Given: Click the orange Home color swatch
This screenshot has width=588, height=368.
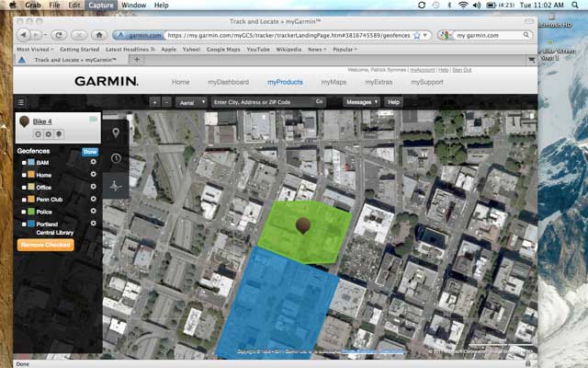Looking at the screenshot, I should pyautogui.click(x=31, y=175).
